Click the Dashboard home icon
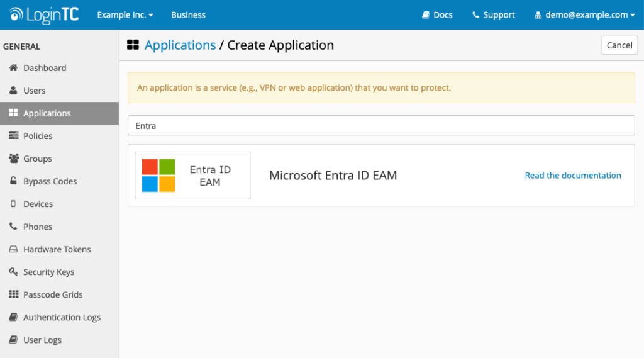 pos(14,67)
